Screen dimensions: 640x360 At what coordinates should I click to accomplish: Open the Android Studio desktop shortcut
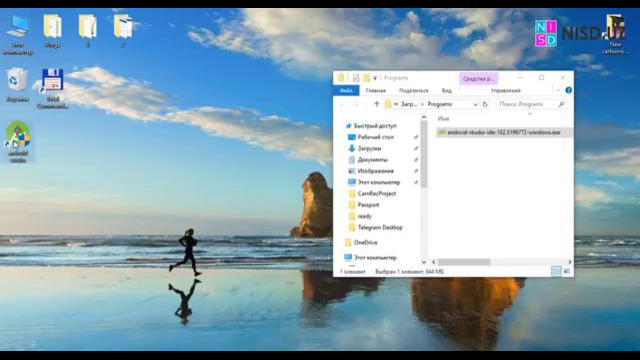coord(18,141)
